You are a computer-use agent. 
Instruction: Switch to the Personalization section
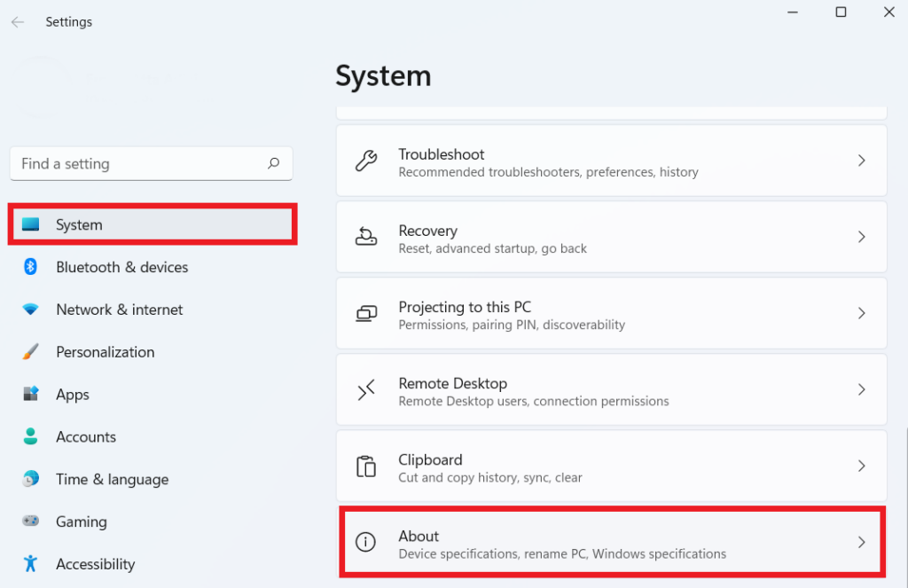pyautogui.click(x=104, y=352)
